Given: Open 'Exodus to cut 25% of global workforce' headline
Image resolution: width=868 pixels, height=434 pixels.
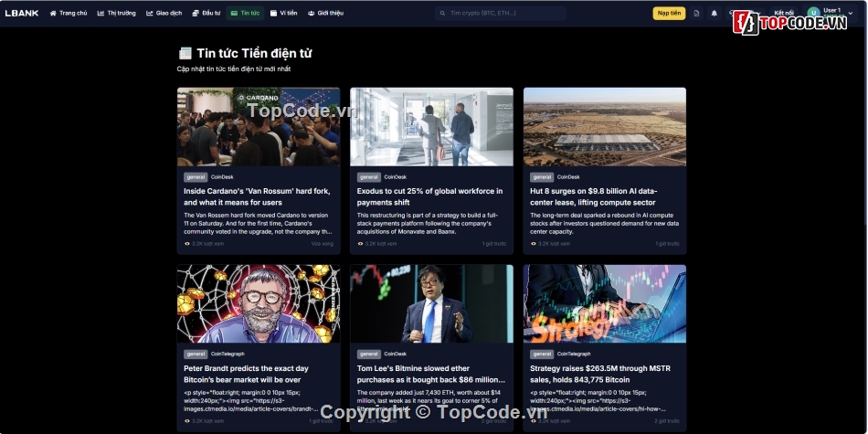Looking at the screenshot, I should coord(429,196).
